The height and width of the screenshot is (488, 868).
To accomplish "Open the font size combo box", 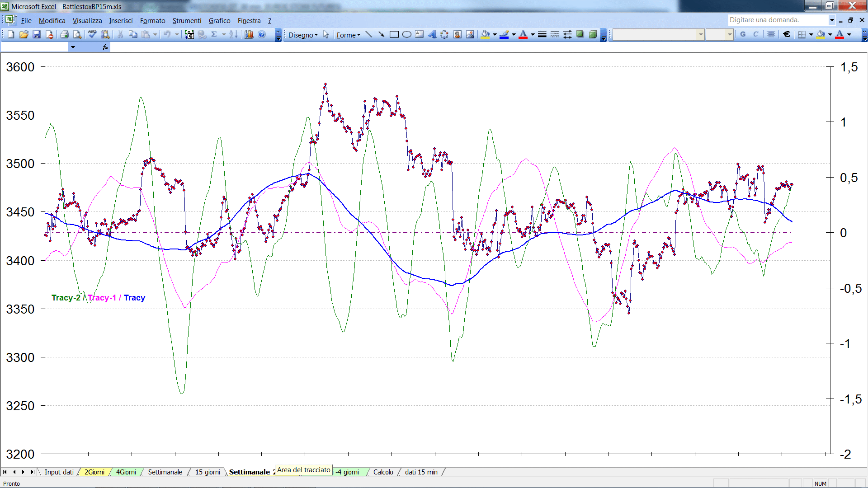I will 719,34.
